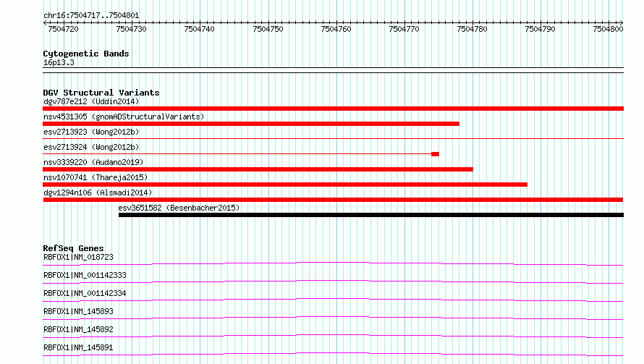
Task: Click the red bar of nsv3339220
Action: pos(258,169)
